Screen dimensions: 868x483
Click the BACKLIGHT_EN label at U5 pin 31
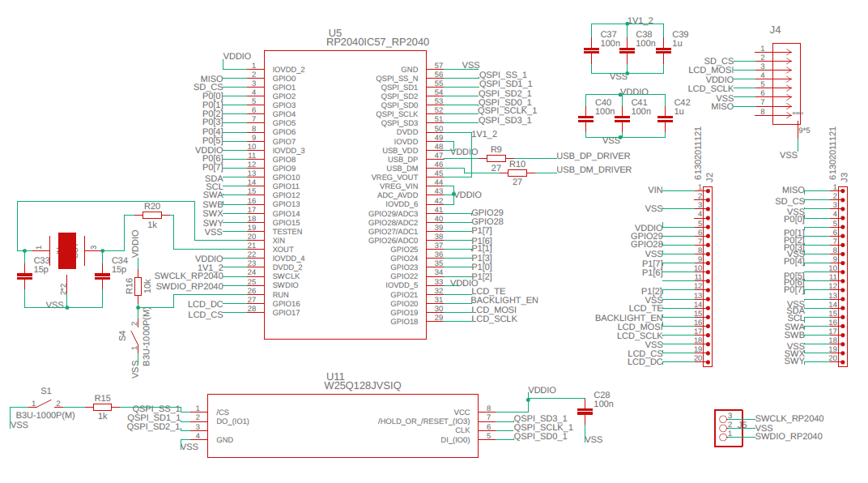(504, 300)
